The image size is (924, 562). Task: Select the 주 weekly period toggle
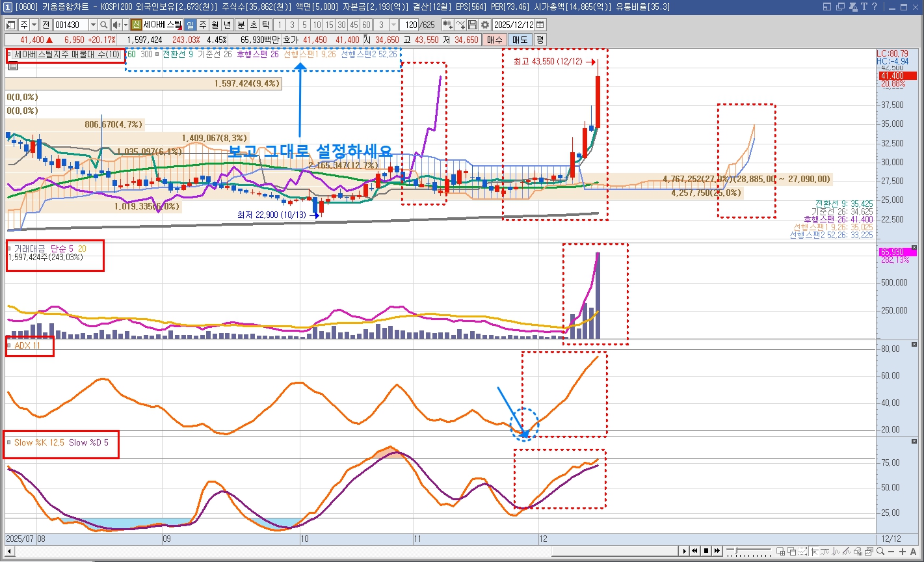click(203, 25)
